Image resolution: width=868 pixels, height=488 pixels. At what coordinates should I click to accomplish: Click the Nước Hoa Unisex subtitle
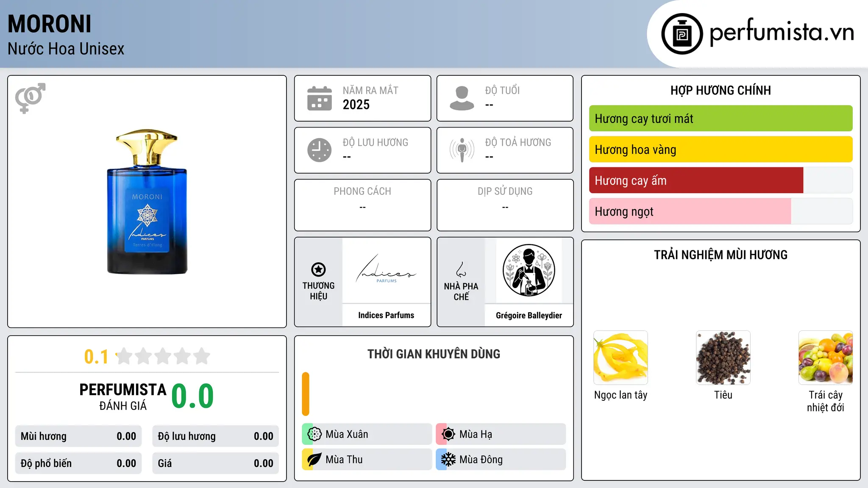pos(66,49)
